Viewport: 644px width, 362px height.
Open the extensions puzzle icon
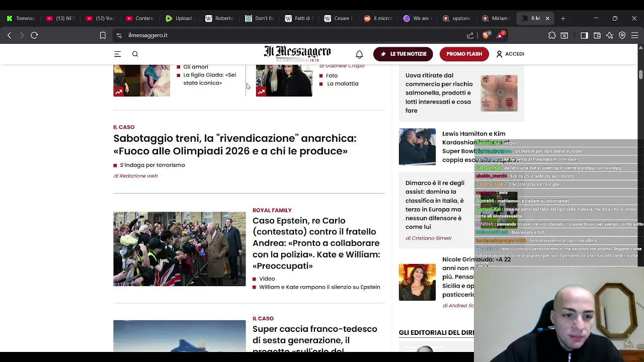click(x=552, y=35)
